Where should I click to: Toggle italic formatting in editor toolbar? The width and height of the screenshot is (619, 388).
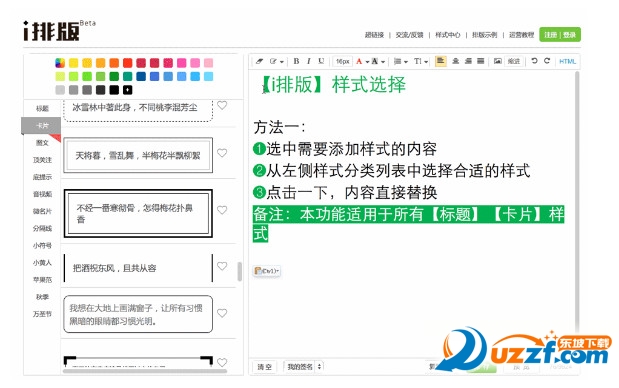308,61
